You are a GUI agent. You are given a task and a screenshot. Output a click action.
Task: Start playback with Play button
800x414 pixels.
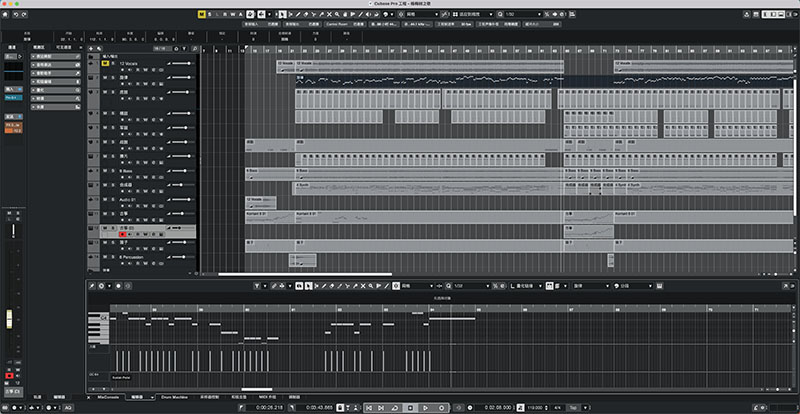(426, 408)
